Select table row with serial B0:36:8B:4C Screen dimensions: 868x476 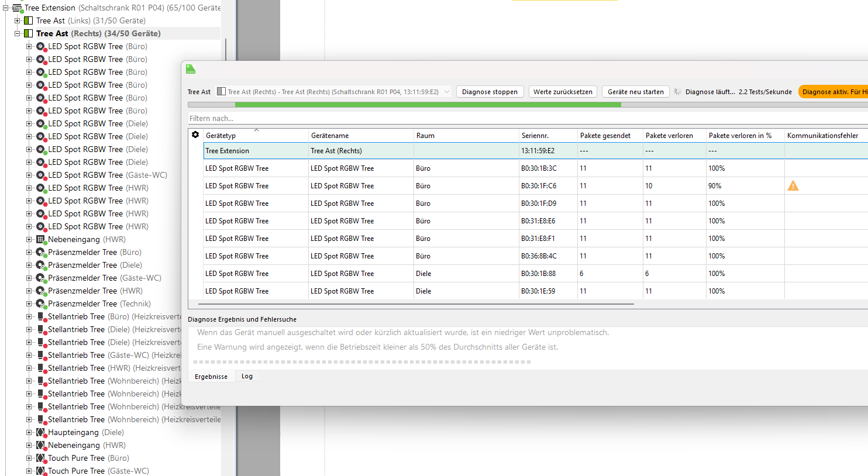pos(535,256)
